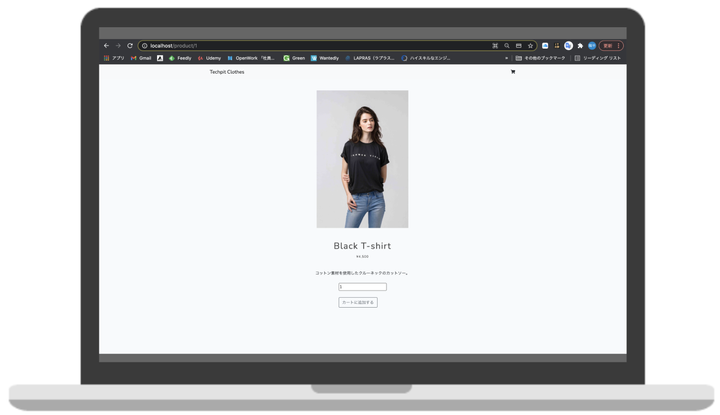The image size is (720, 415).
Task: Open the extensions puzzle icon
Action: (580, 46)
